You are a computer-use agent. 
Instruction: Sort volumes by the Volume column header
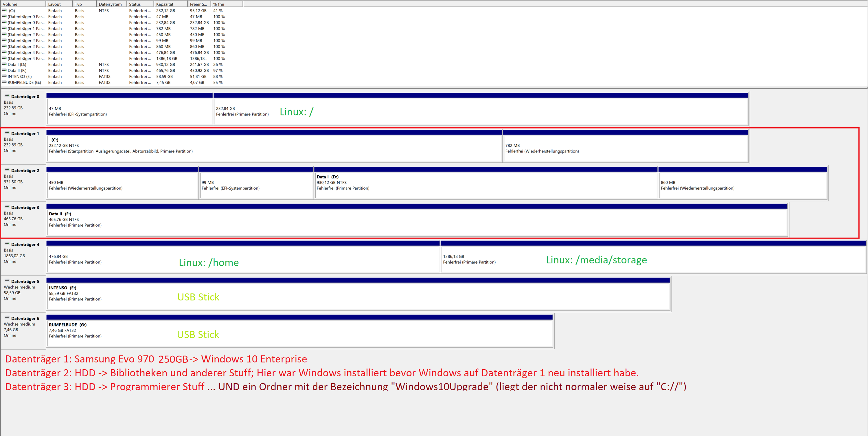pyautogui.click(x=23, y=4)
